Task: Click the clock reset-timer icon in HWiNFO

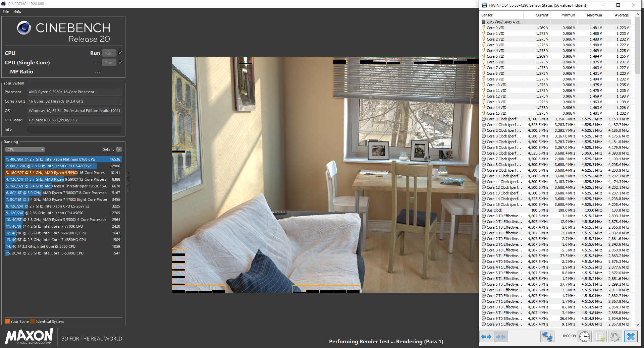Action: coord(585,336)
